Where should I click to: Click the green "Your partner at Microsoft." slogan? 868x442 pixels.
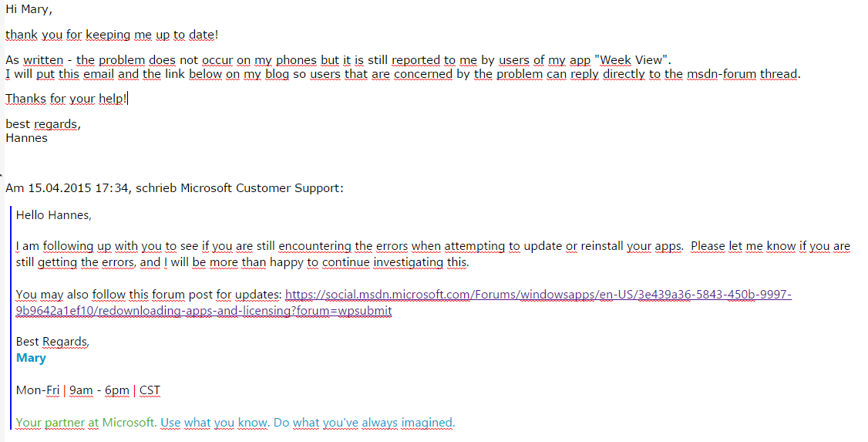click(86, 423)
